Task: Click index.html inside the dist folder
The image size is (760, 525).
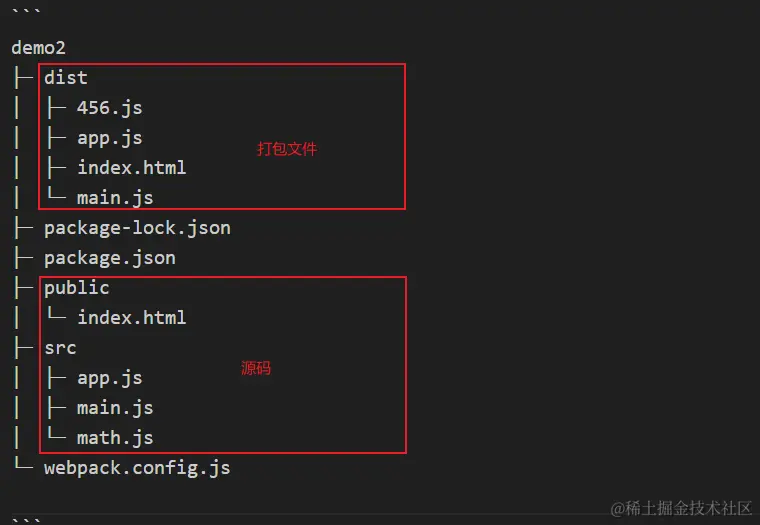Action: (131, 167)
